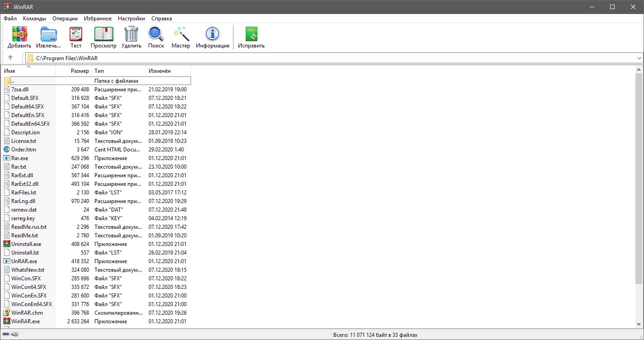The height and width of the screenshot is (340, 644).
Task: Select the Uninstall.lst file
Action: click(25, 252)
